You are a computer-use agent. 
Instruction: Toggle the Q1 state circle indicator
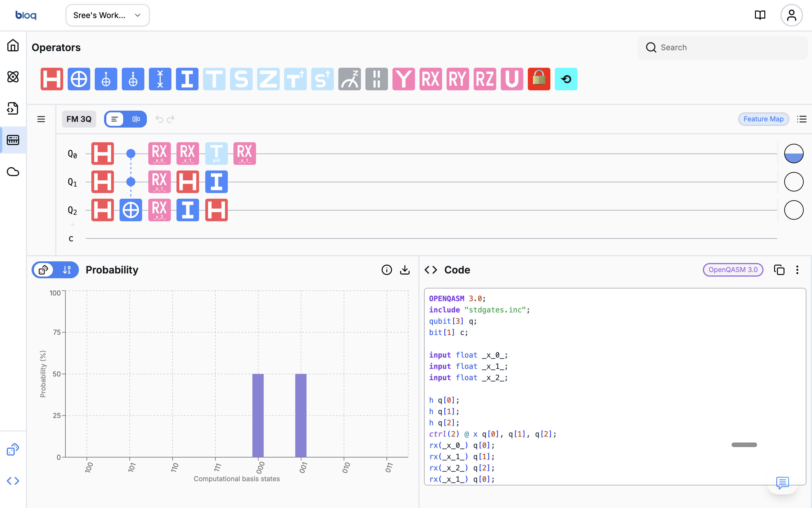(794, 182)
